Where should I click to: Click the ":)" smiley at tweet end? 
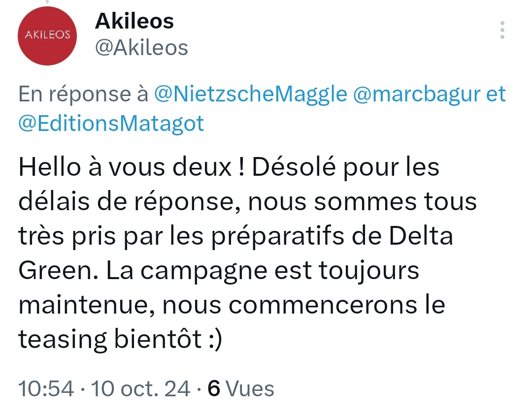point(213,340)
